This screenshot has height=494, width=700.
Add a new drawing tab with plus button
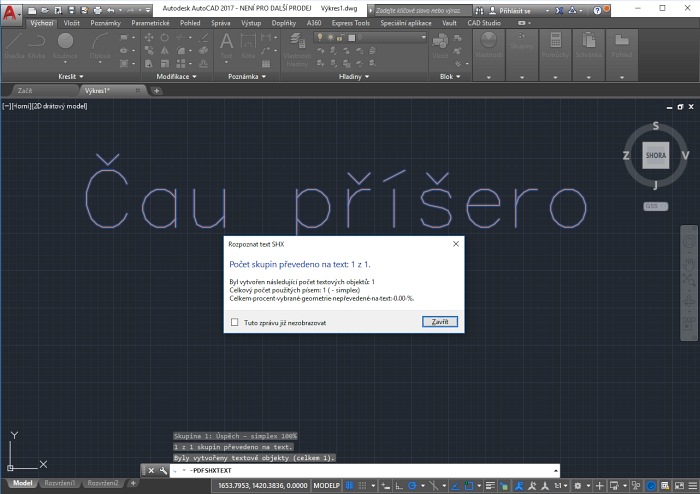pos(156,91)
